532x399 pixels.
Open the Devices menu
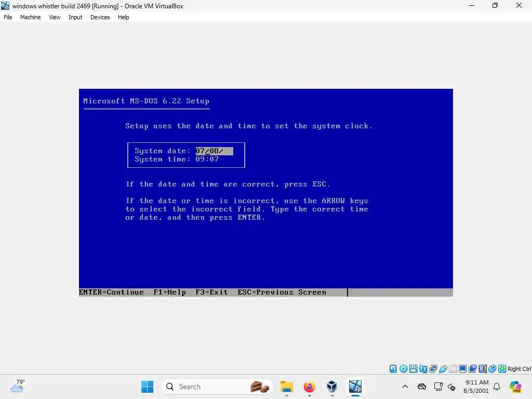[100, 17]
